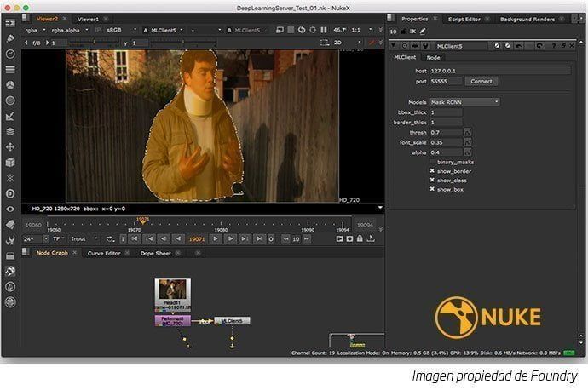Jump to the first frame button
588x390 pixels.
tap(135, 238)
